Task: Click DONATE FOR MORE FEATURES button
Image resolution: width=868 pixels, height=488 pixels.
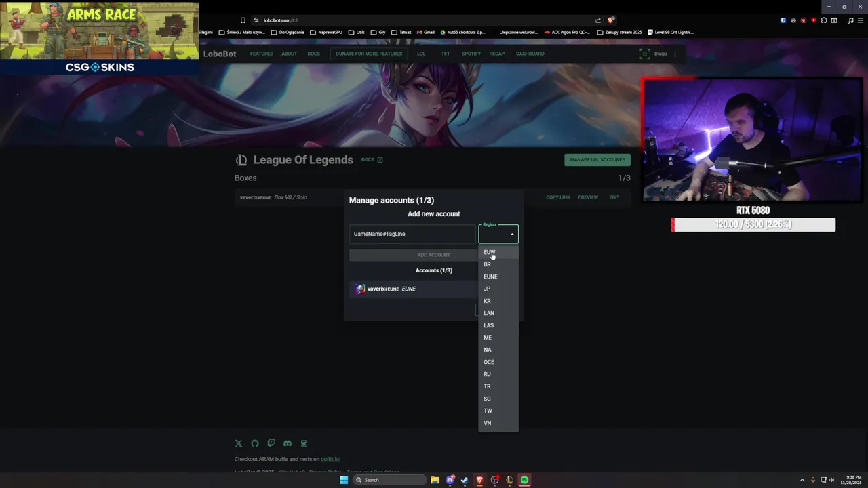Action: click(369, 54)
